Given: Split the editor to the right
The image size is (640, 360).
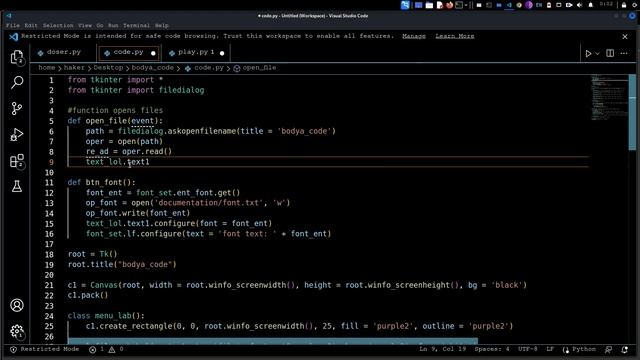Looking at the screenshot, I should point(610,53).
